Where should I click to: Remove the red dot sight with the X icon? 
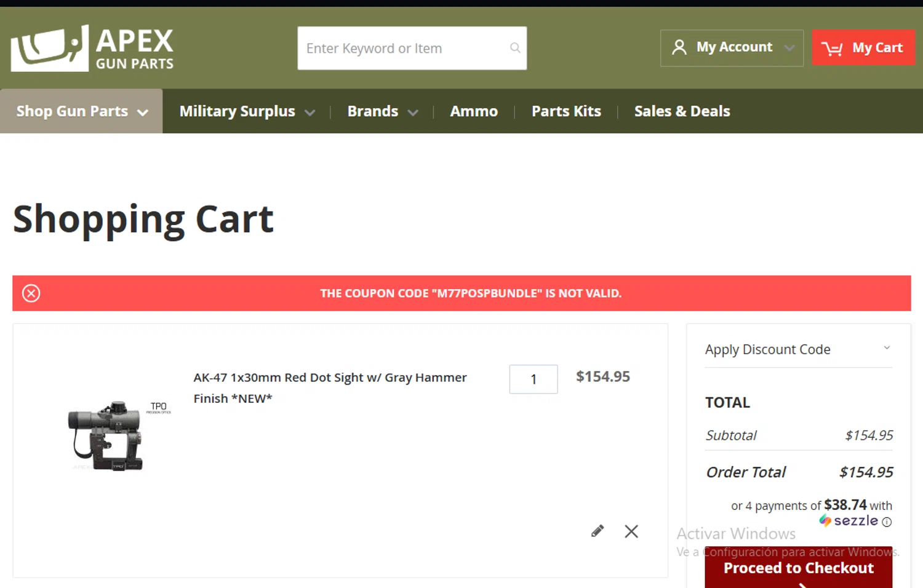631,531
